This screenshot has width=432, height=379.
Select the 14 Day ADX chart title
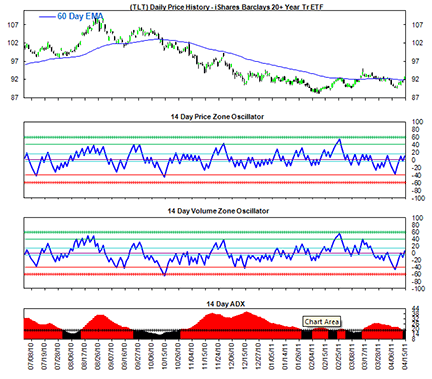pyautogui.click(x=226, y=304)
